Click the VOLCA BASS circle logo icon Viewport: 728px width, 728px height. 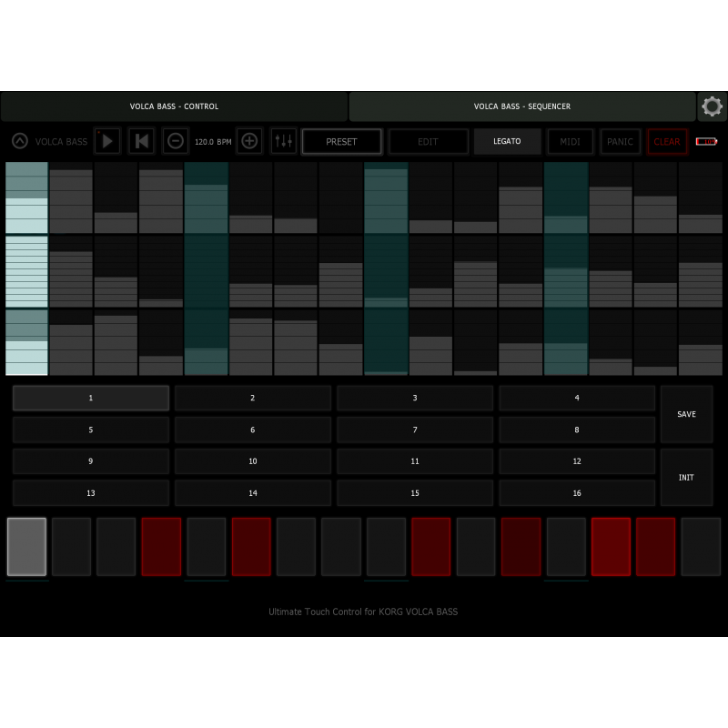click(x=19, y=141)
